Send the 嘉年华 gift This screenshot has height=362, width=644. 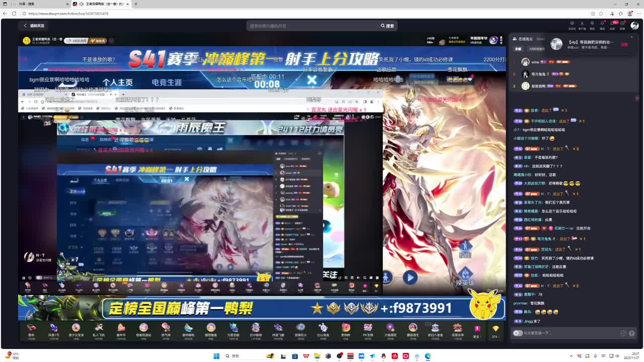click(x=121, y=330)
